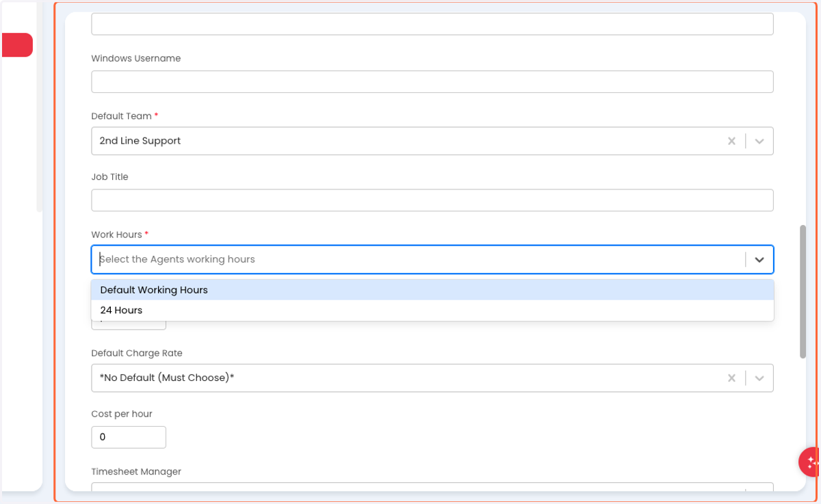Image resolution: width=821 pixels, height=504 pixels.
Task: Click the red highlighted sidebar item
Action: point(17,45)
